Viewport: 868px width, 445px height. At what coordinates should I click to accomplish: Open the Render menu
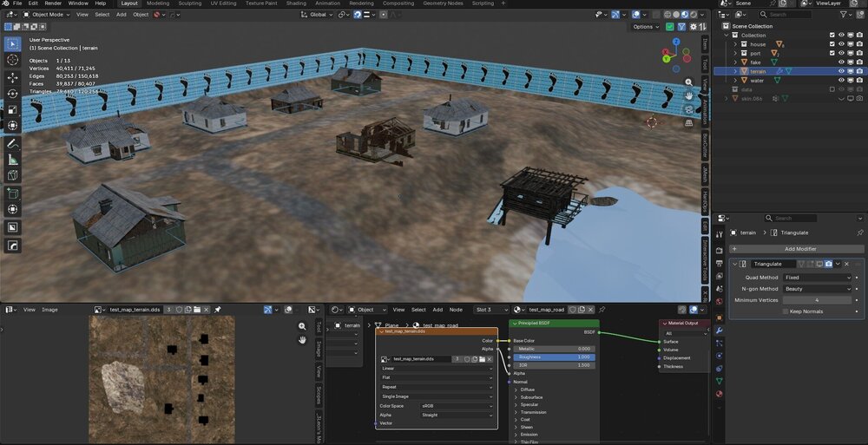[x=53, y=3]
